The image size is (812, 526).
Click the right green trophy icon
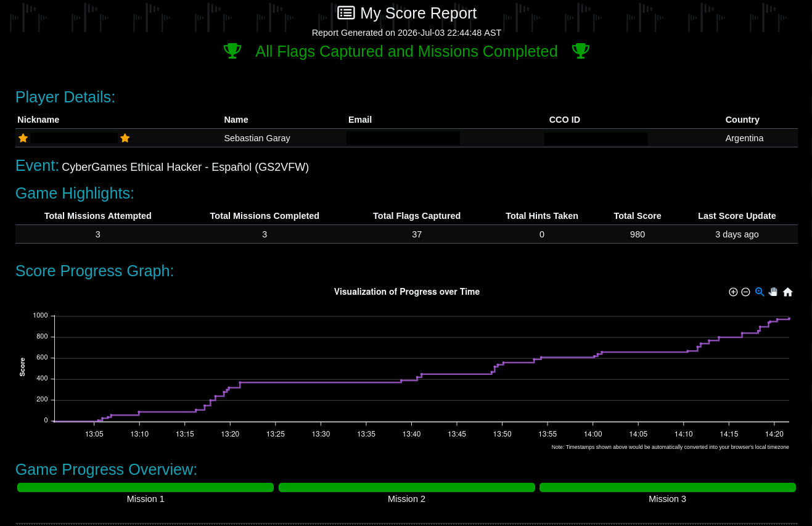[x=580, y=51]
